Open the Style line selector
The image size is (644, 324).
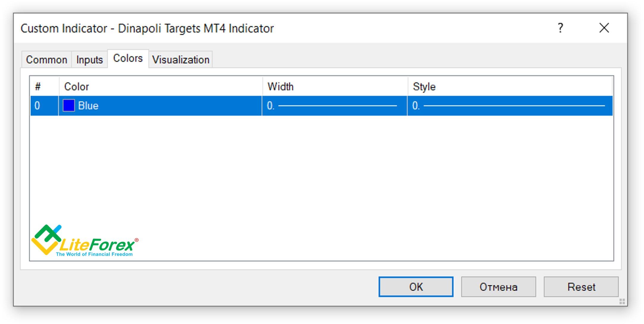point(510,106)
